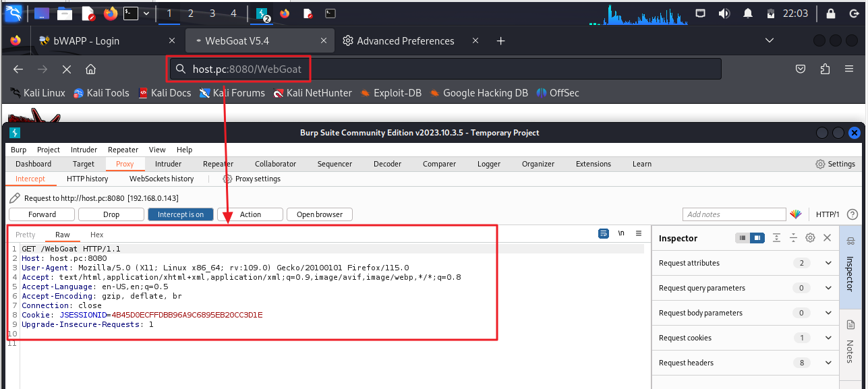The image size is (868, 389).
Task: Open a new Firefox tab with plus button
Action: 500,40
